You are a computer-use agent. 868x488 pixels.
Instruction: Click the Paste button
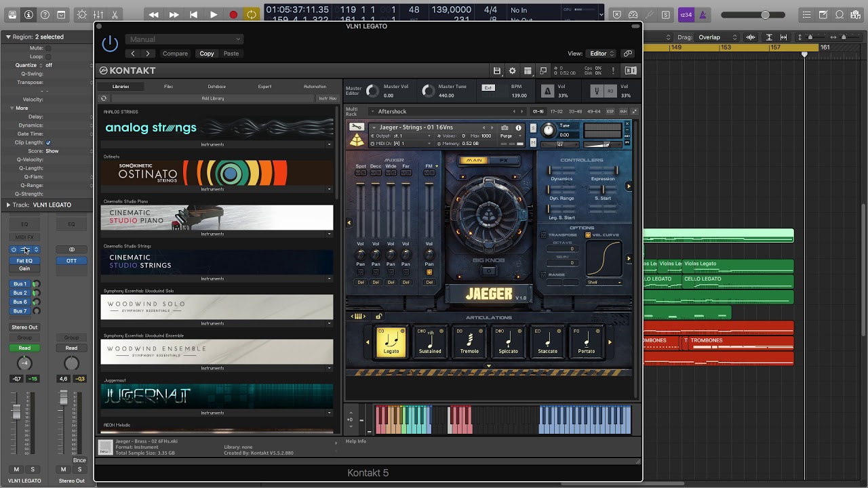click(231, 54)
